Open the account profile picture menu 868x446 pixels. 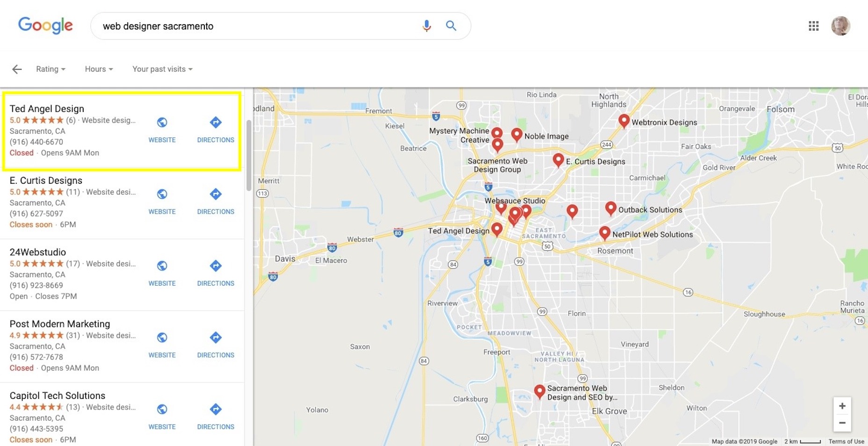840,26
